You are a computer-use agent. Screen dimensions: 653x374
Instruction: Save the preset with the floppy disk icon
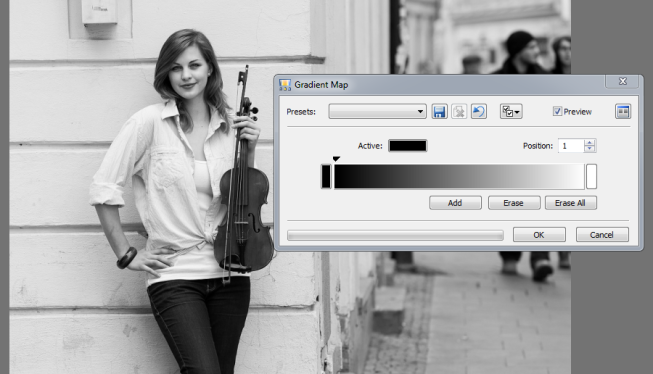pos(439,112)
